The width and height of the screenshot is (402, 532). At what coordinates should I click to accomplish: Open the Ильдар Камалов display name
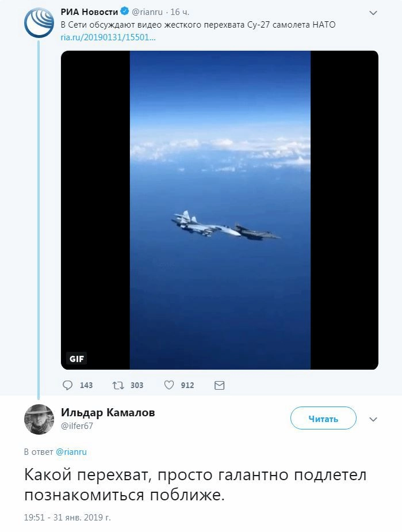point(108,412)
